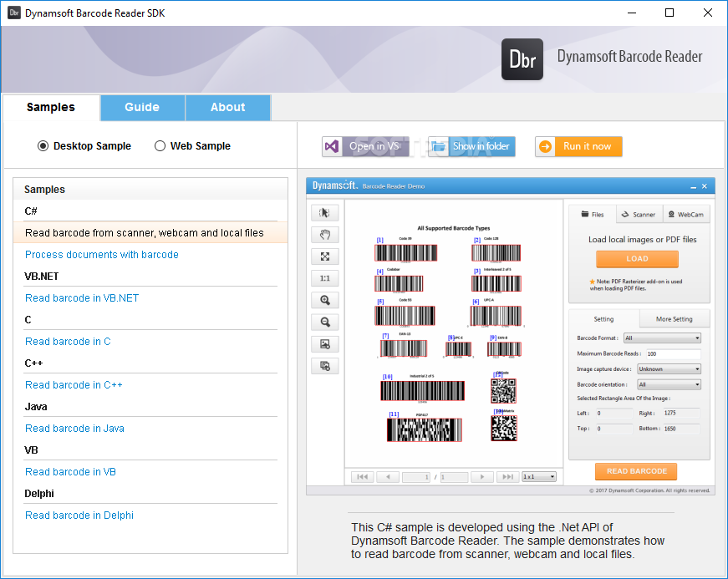Click the PDF417 barcode labeled [11]
The width and height of the screenshot is (728, 579).
point(425,429)
